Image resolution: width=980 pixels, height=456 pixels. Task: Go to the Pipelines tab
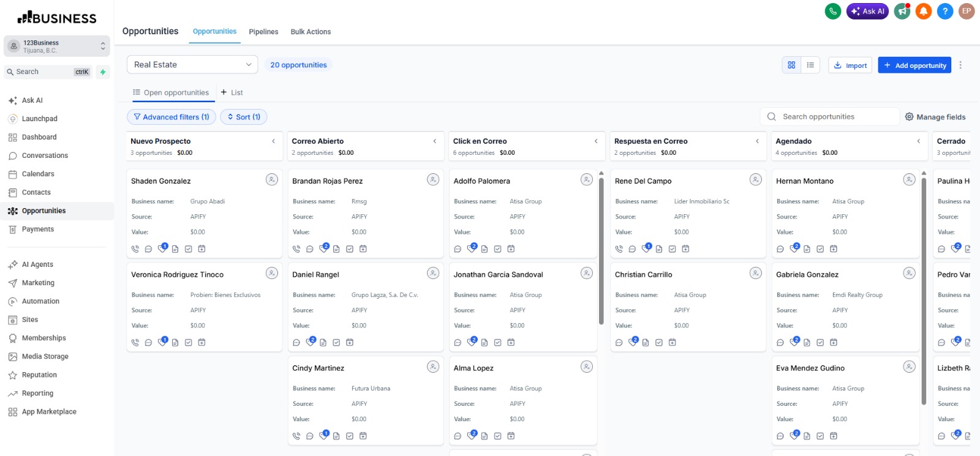263,32
